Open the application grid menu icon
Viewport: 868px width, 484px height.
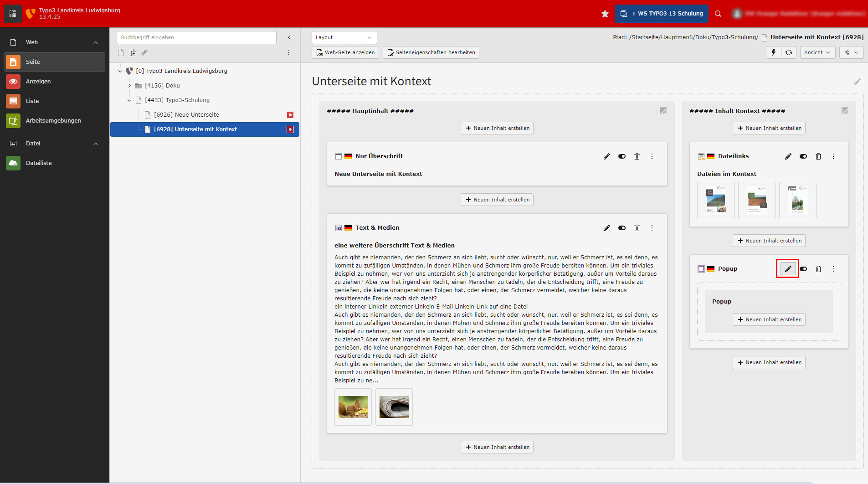point(13,14)
